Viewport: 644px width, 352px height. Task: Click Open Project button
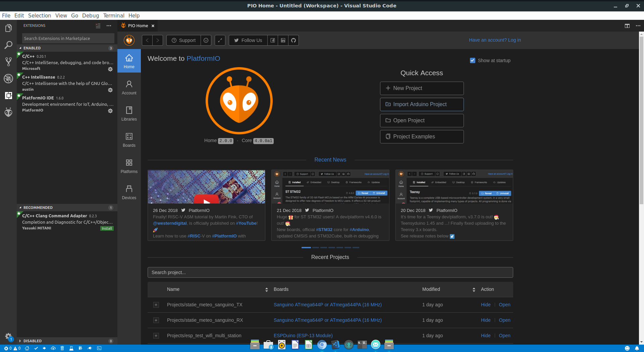coord(422,121)
